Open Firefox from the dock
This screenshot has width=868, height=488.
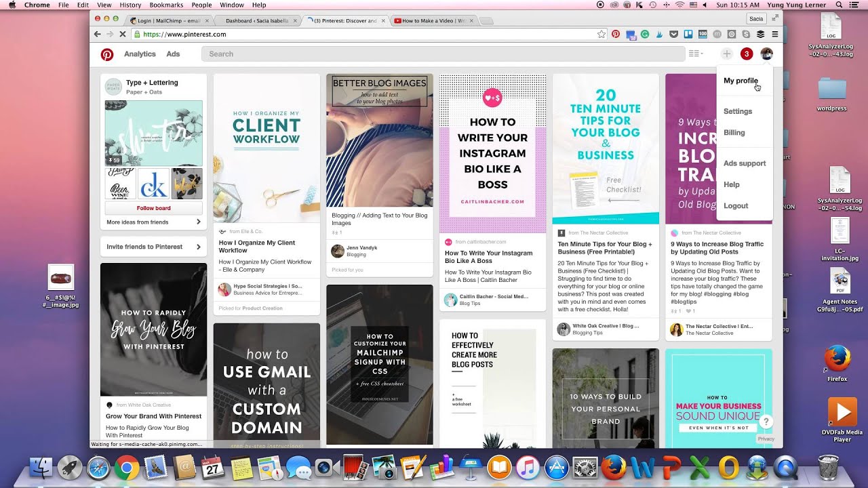[x=613, y=468]
